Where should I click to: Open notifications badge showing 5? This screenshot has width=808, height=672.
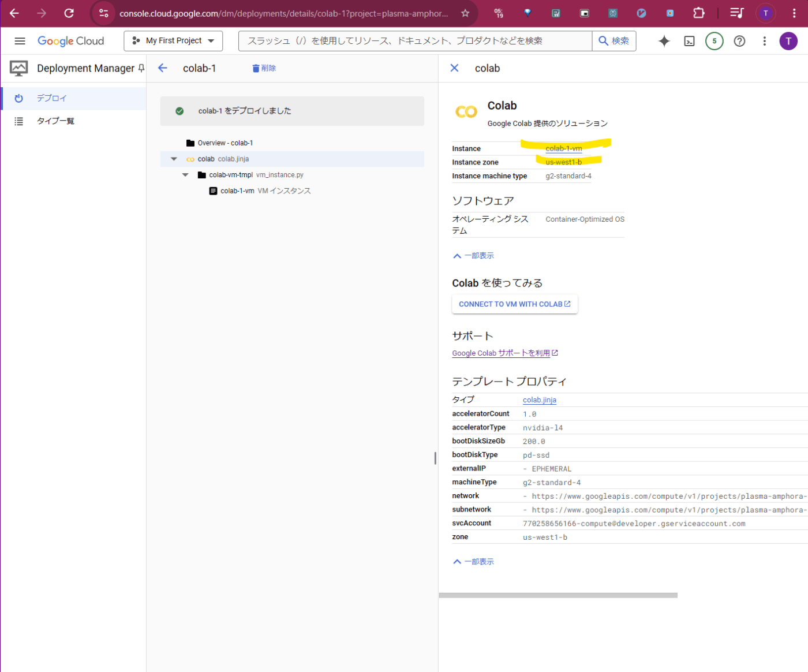(715, 41)
